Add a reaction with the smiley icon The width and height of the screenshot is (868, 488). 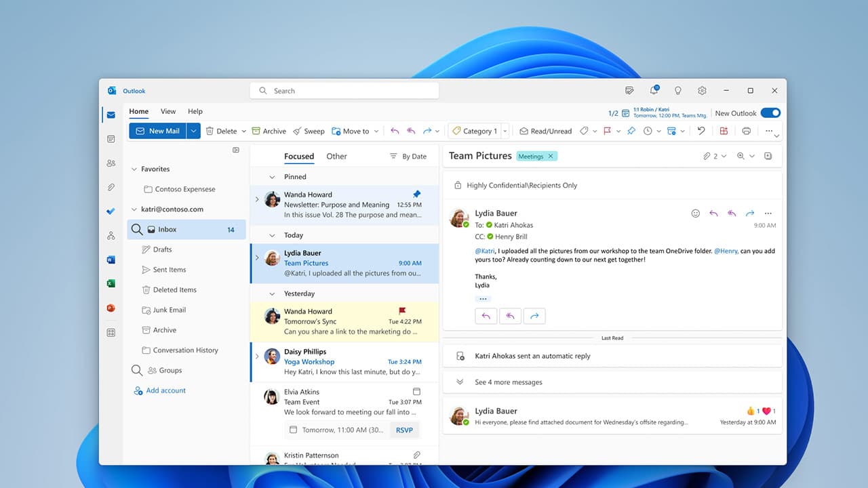point(695,213)
